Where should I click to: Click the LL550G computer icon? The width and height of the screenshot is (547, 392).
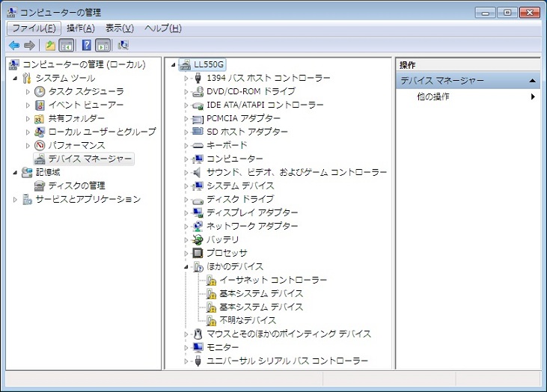click(186, 64)
